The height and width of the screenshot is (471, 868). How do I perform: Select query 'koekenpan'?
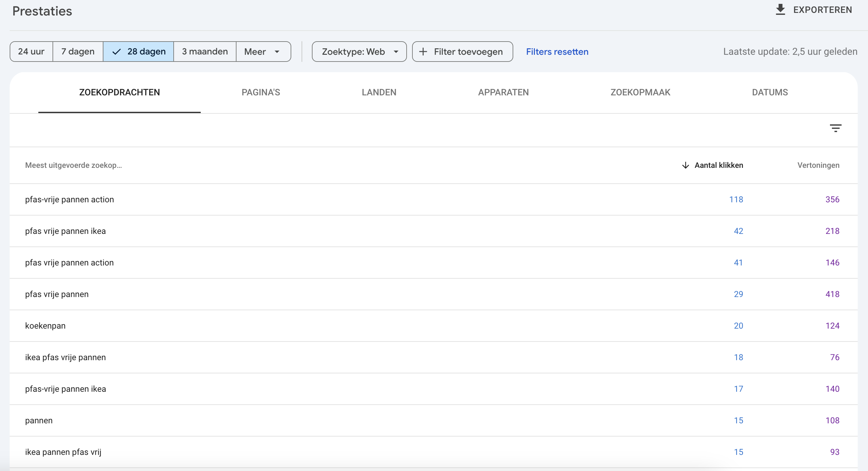(45, 326)
